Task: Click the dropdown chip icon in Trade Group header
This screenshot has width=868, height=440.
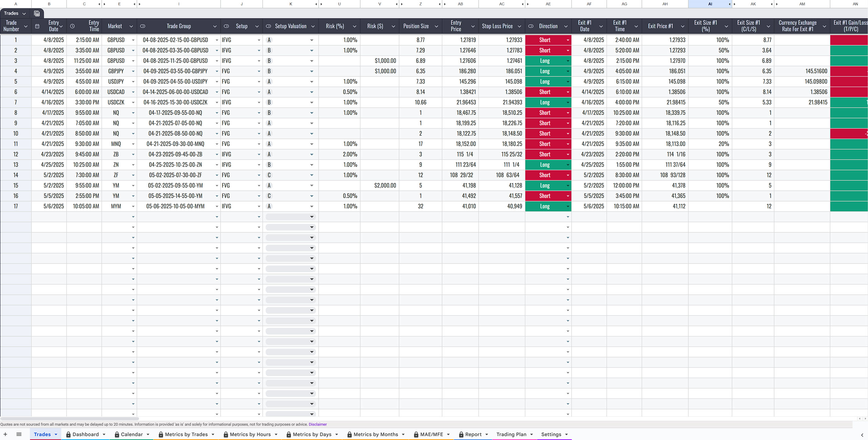Action: tap(143, 26)
